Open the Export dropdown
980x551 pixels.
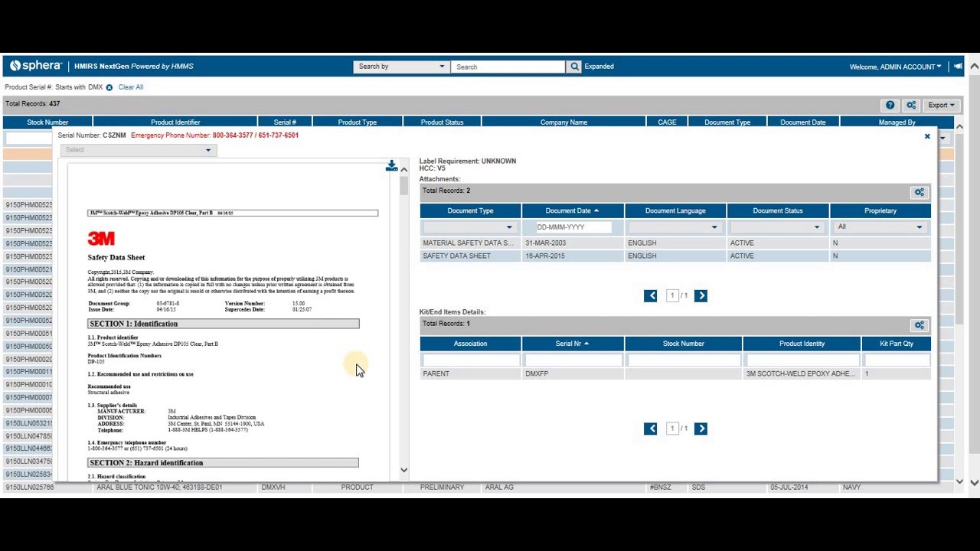(941, 105)
